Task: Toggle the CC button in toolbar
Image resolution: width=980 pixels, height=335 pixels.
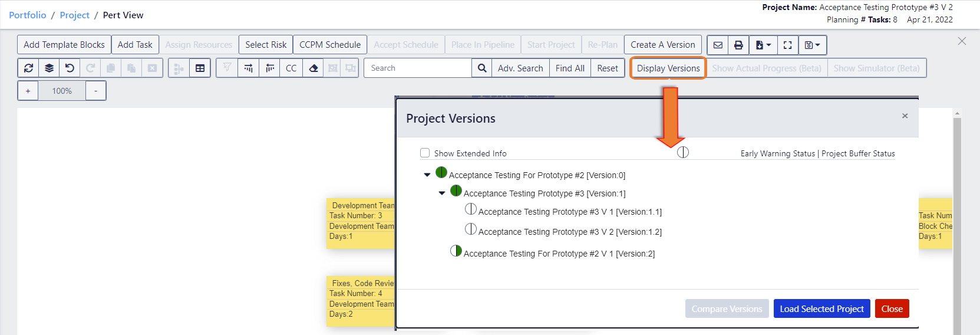Action: [x=291, y=68]
